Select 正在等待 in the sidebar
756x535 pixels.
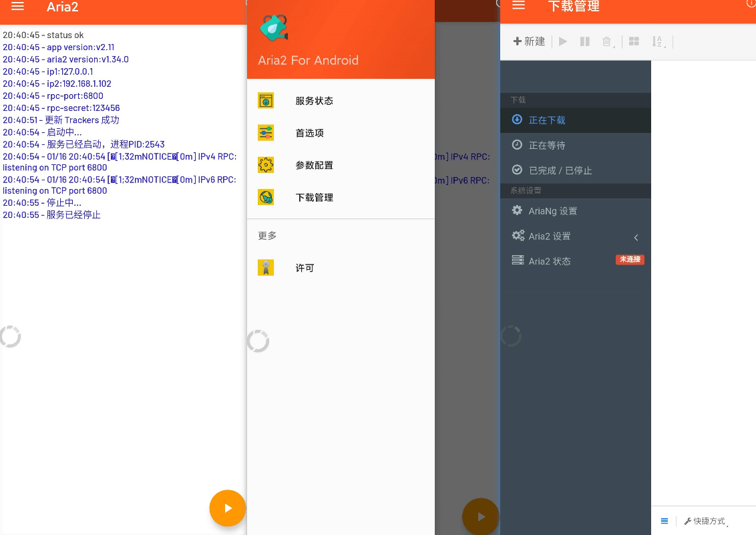546,145
